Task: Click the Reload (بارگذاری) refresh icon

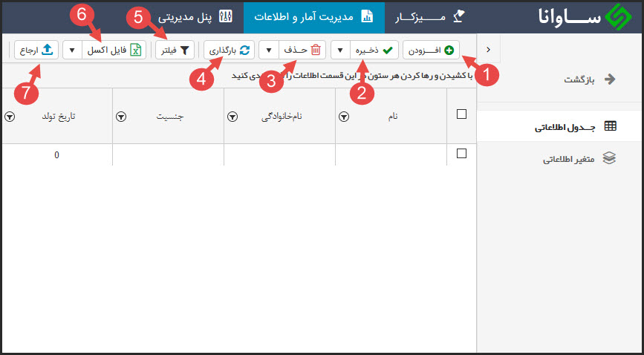Action: 245,50
